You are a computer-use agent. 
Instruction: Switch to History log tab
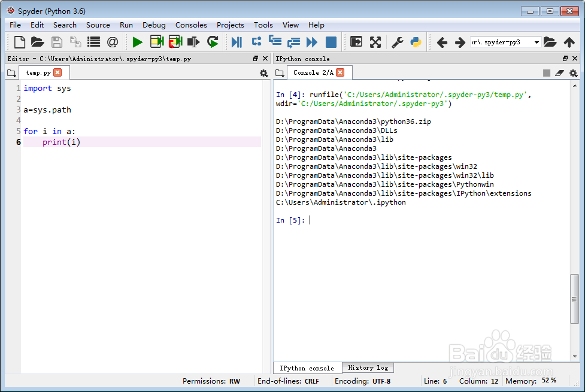coord(368,367)
